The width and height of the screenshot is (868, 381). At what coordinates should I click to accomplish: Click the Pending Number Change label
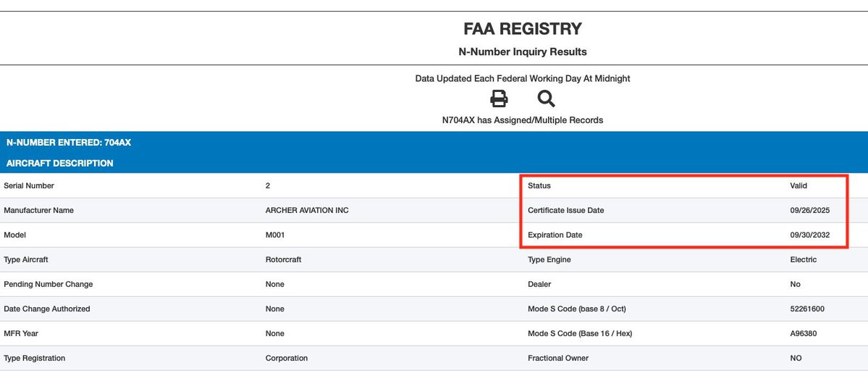(49, 284)
